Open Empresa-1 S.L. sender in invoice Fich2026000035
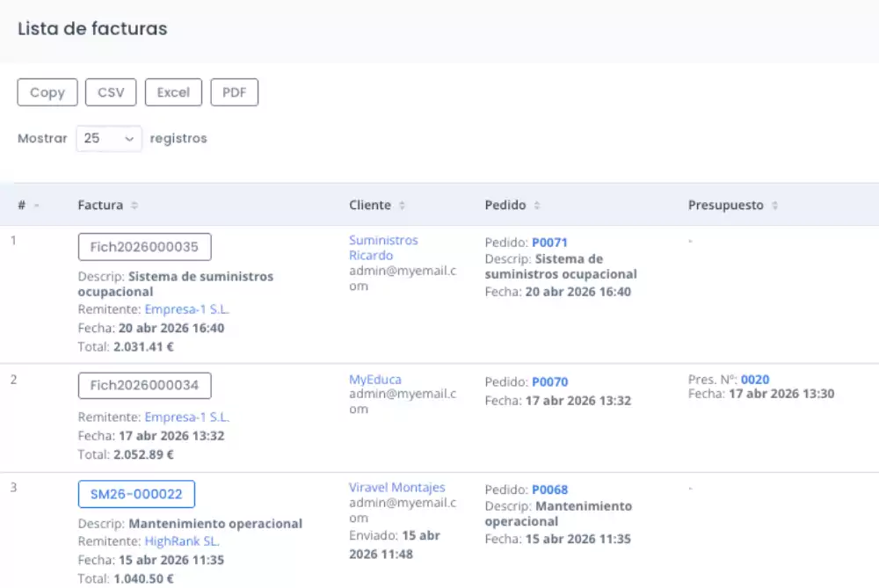Screen dimensions: 879x588 187,309
